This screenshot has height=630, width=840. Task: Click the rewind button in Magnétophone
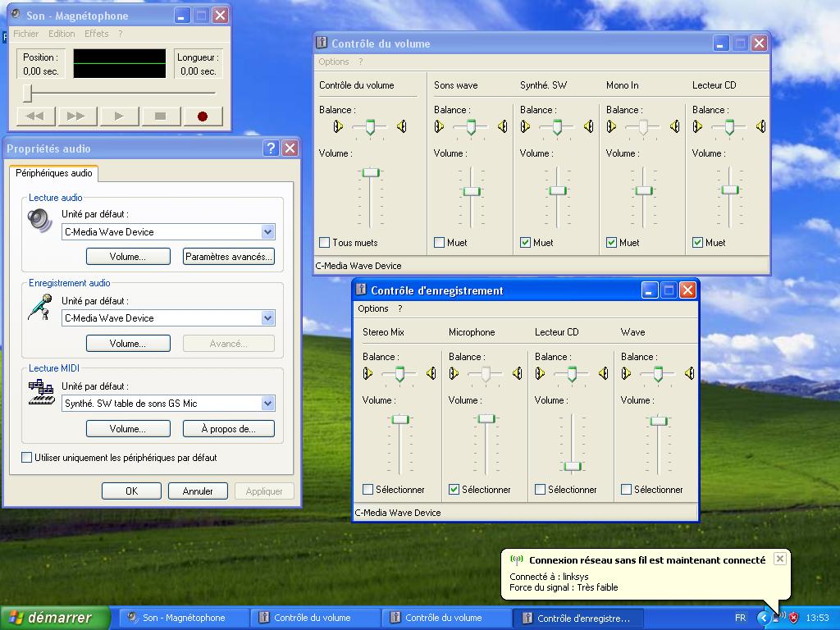pos(35,116)
